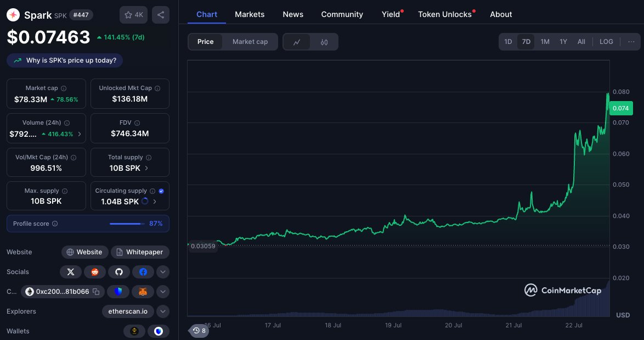This screenshot has height=340, width=644.
Task: Click Circulating supply info icon
Action: pos(152,191)
